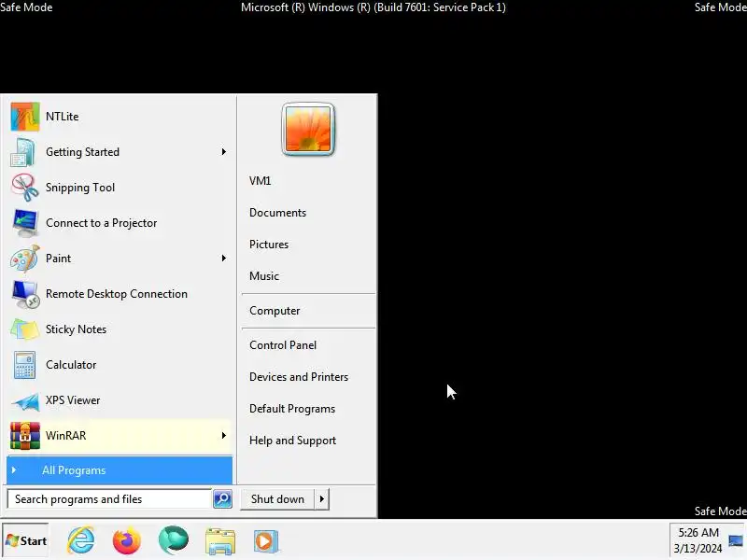Launch Firefox from the taskbar
Screen dimensions: 747x560
[x=127, y=540]
